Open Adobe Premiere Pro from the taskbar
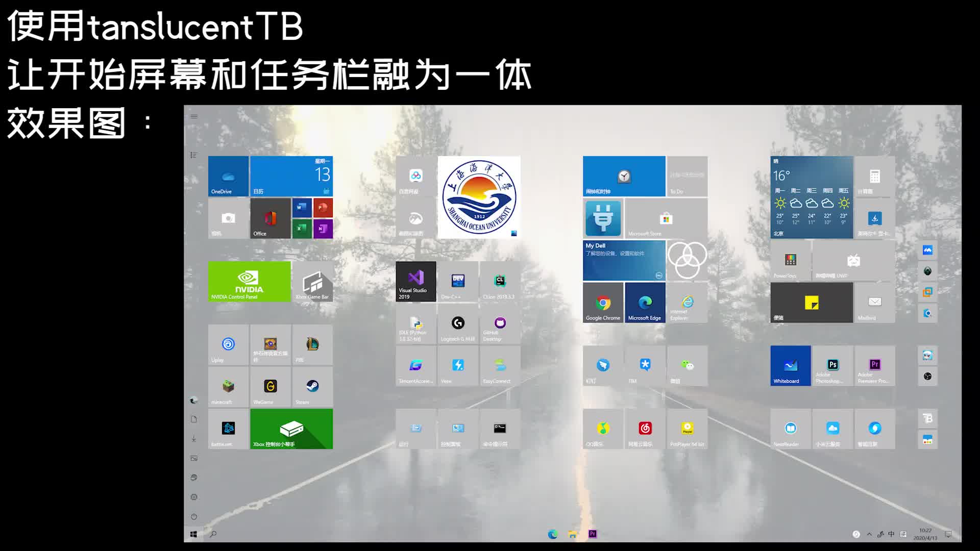This screenshot has height=551, width=980. [592, 534]
